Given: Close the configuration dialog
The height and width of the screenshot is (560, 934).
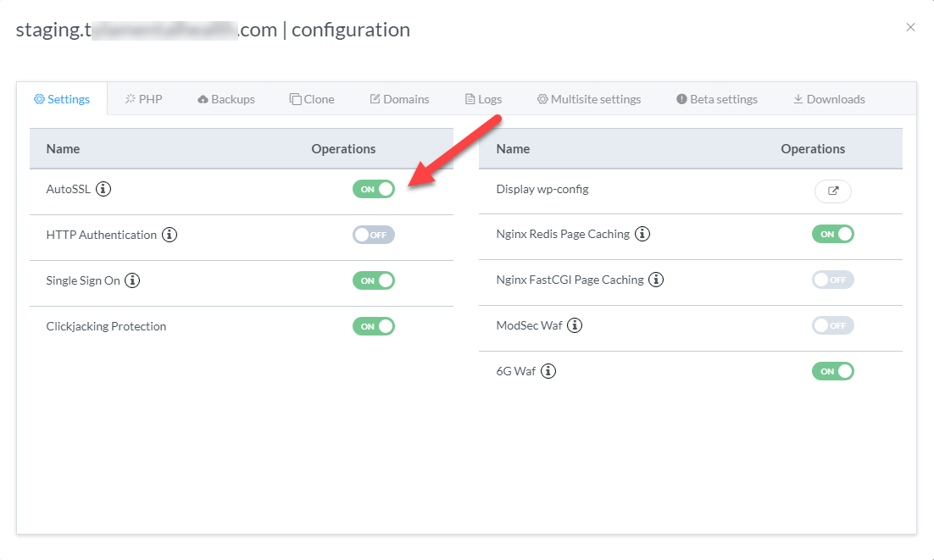Looking at the screenshot, I should (x=910, y=27).
